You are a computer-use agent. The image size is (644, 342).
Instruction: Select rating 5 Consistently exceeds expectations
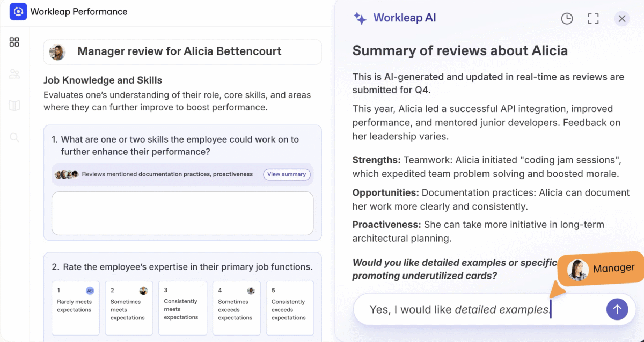tap(290, 308)
